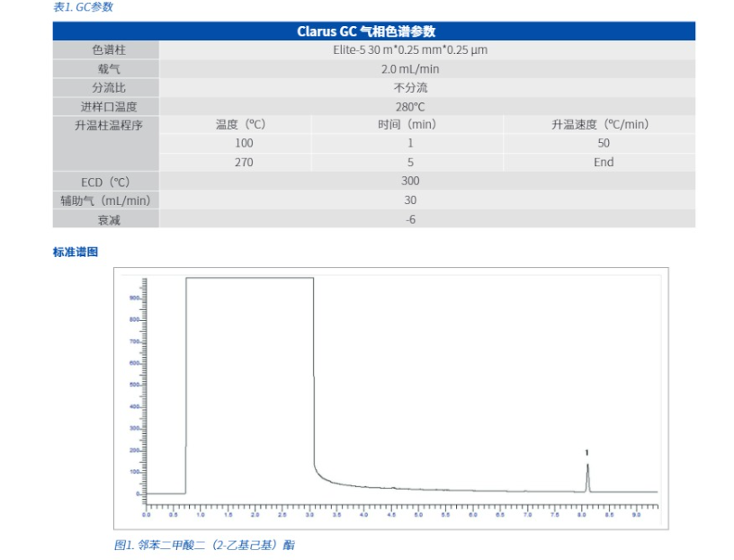This screenshot has height=560, width=734.
Task: Click the "270" temperature cell
Action: tap(244, 163)
